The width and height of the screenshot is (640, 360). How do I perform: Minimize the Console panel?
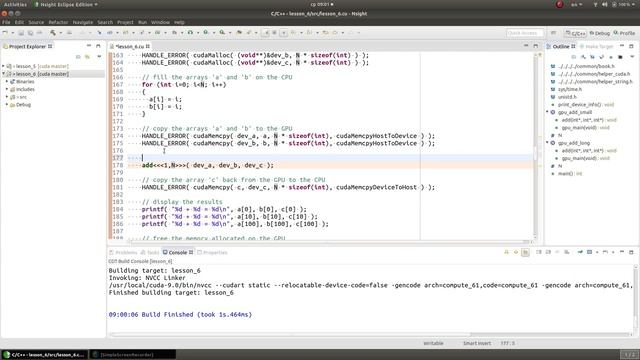(x=622, y=252)
